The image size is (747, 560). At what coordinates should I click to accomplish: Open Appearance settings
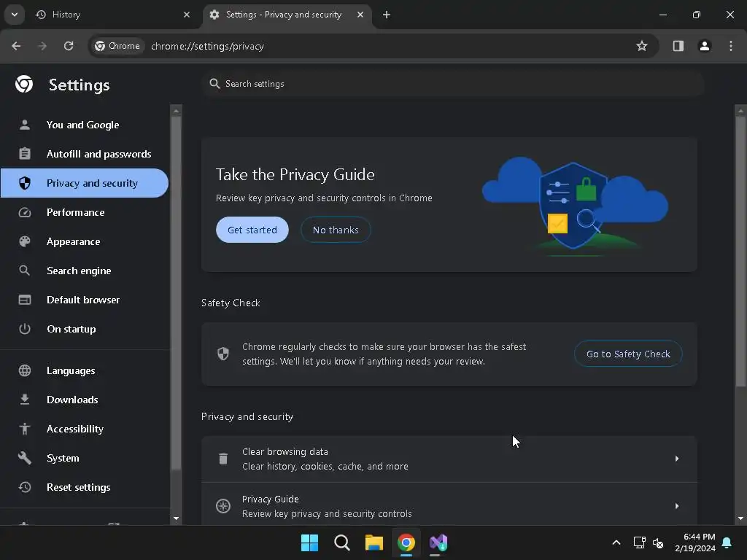pyautogui.click(x=84, y=241)
